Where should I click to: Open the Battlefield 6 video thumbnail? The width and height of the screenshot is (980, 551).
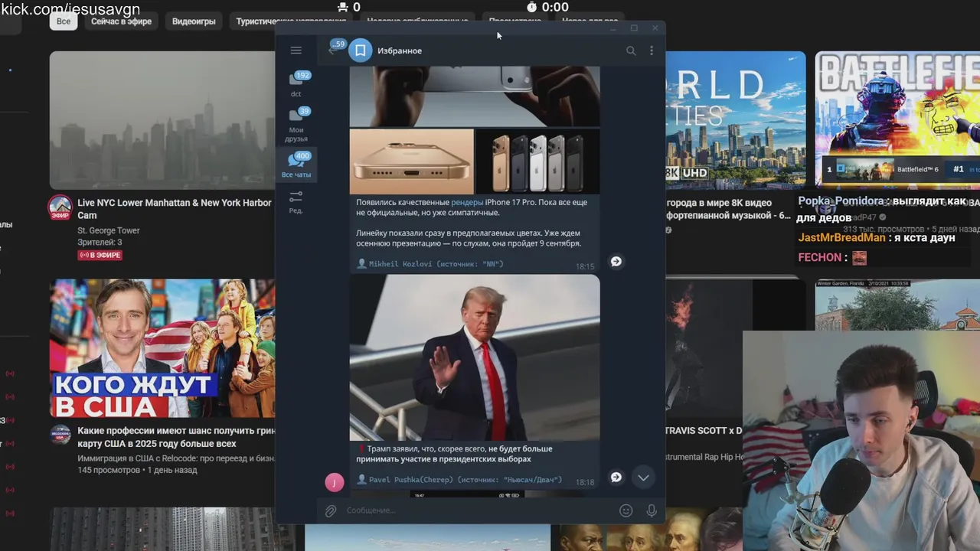[x=897, y=120]
